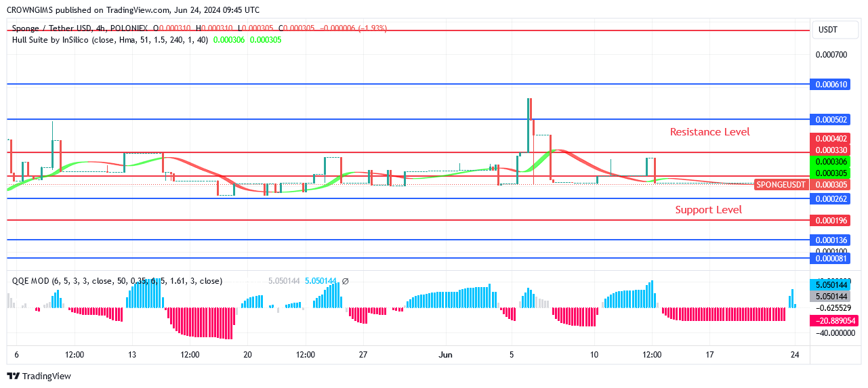The width and height of the screenshot is (868, 388).
Task: Select the Hull Suite by InSilico indicator legend
Action: 110,40
